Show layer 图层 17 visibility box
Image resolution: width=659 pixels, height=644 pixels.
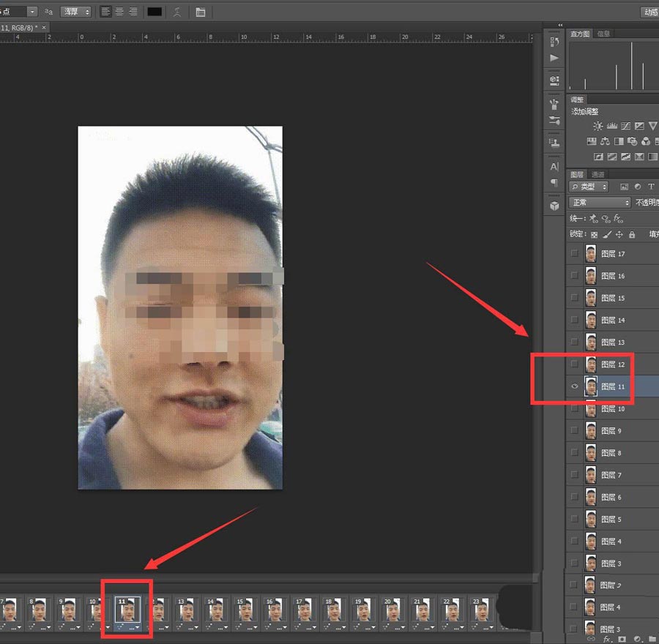tap(575, 254)
